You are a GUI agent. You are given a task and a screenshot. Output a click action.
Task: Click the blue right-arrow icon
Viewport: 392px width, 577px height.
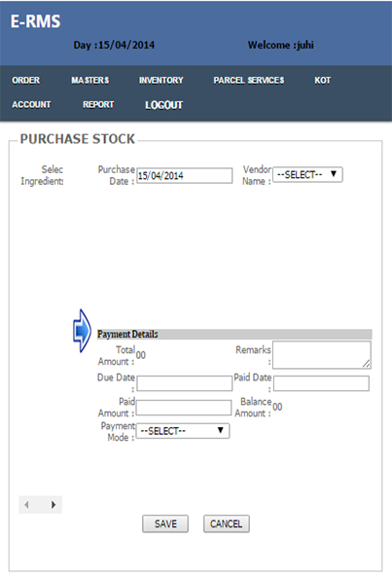[x=82, y=331]
